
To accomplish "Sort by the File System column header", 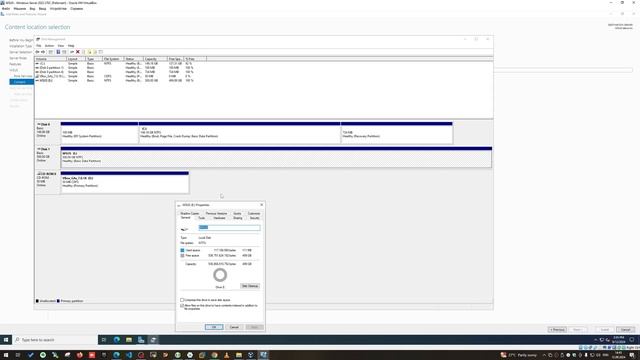I will (x=113, y=59).
